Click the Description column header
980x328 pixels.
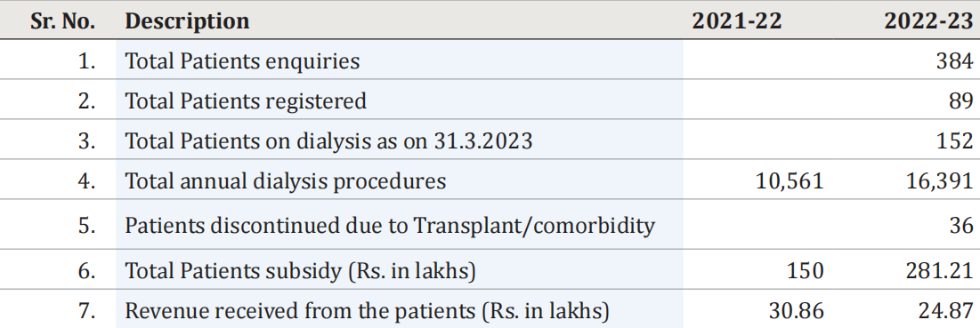[187, 21]
